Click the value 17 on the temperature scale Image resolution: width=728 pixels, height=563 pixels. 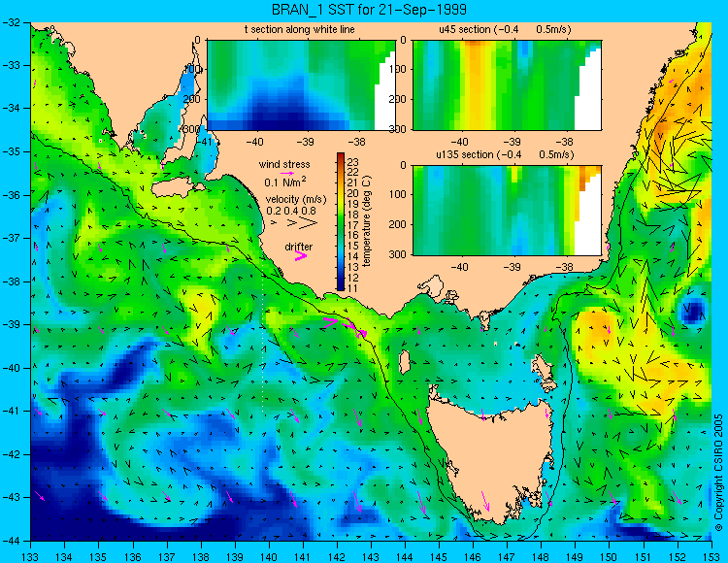[353, 225]
